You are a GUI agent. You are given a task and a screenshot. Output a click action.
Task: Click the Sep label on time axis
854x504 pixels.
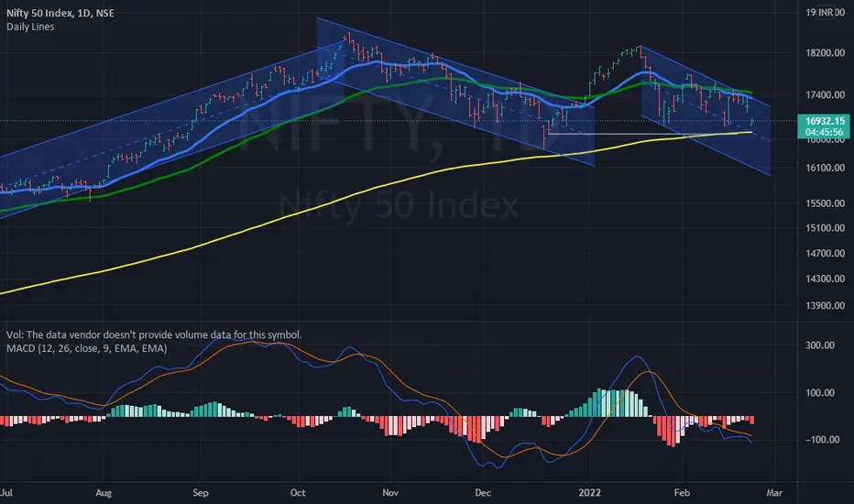click(201, 493)
